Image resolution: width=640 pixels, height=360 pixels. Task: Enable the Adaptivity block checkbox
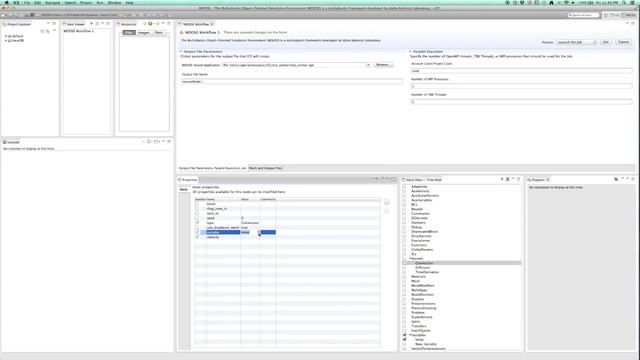(x=404, y=187)
